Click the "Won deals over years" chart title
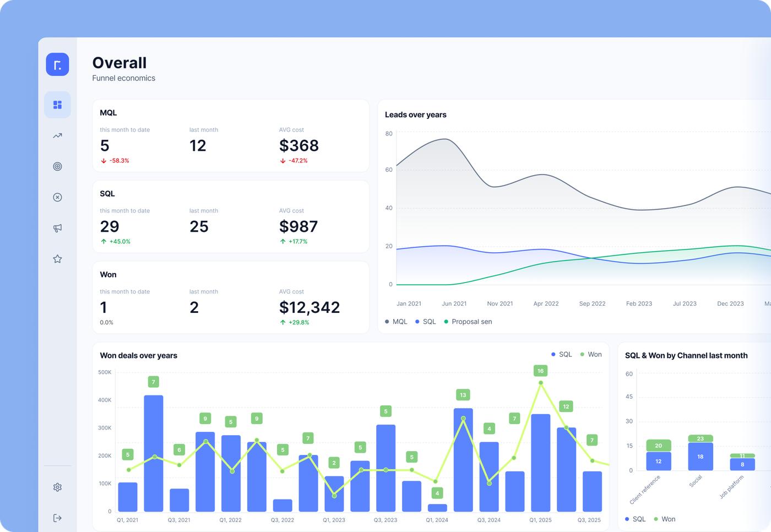 click(x=139, y=356)
